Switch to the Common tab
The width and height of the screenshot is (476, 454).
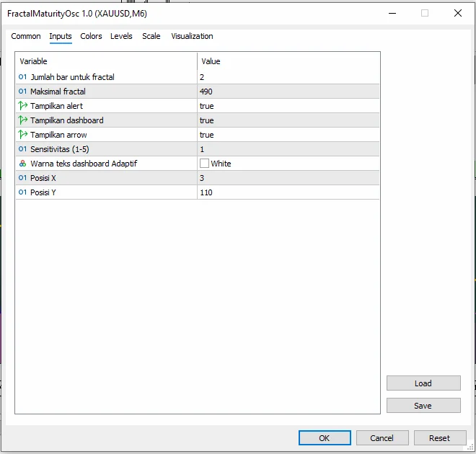click(x=26, y=36)
